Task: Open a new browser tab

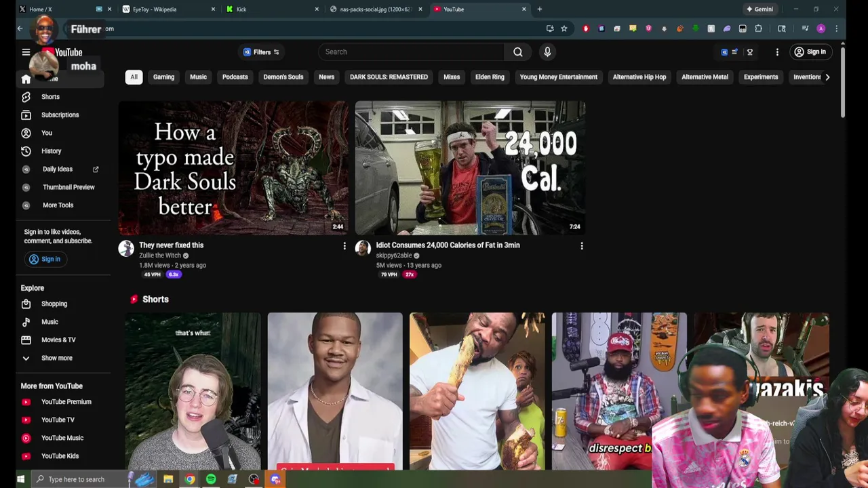Action: point(540,9)
